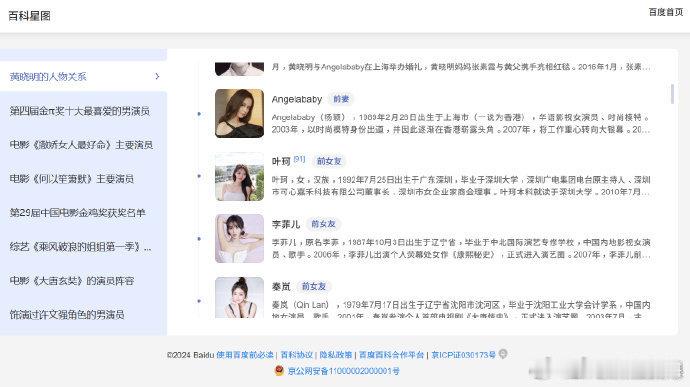Screen dimensions: 690x387
Task: Click the Angelababy description text
Action: pos(461,123)
